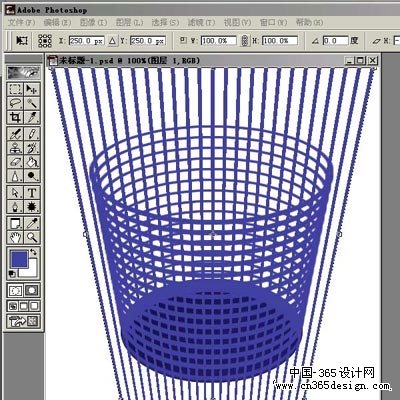Switch to Quick Mask mode

pyautogui.click(x=32, y=290)
